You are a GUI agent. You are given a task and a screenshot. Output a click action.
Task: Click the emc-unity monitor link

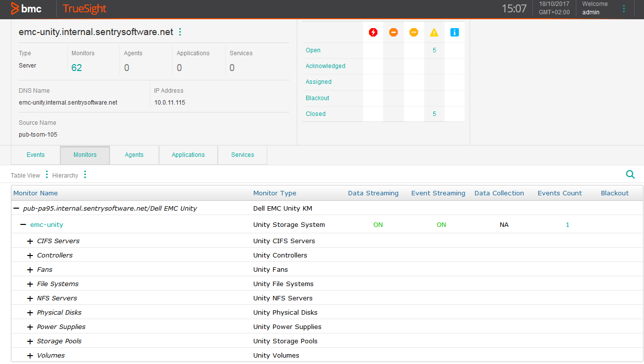pos(46,224)
